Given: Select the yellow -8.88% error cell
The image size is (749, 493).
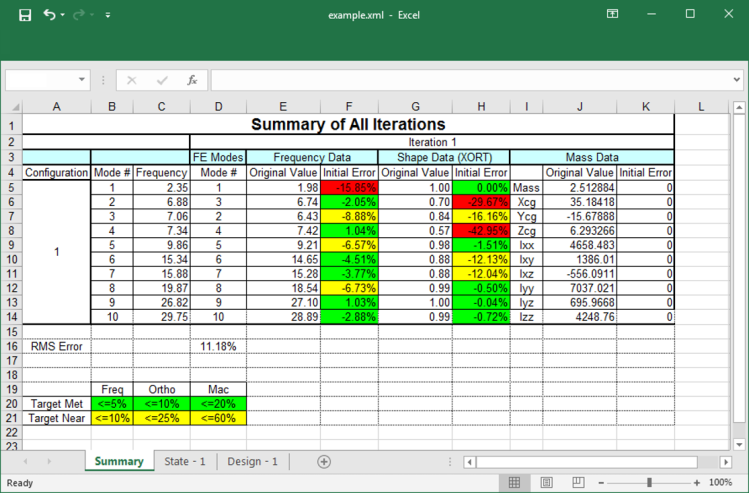Looking at the screenshot, I should click(349, 216).
